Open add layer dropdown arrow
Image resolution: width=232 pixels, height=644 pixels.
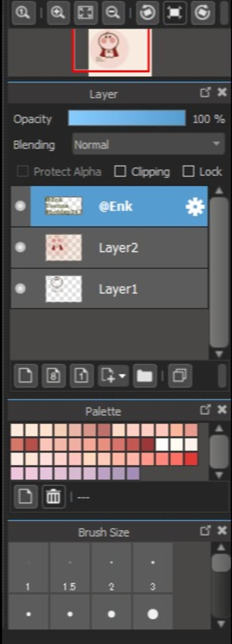tap(122, 376)
